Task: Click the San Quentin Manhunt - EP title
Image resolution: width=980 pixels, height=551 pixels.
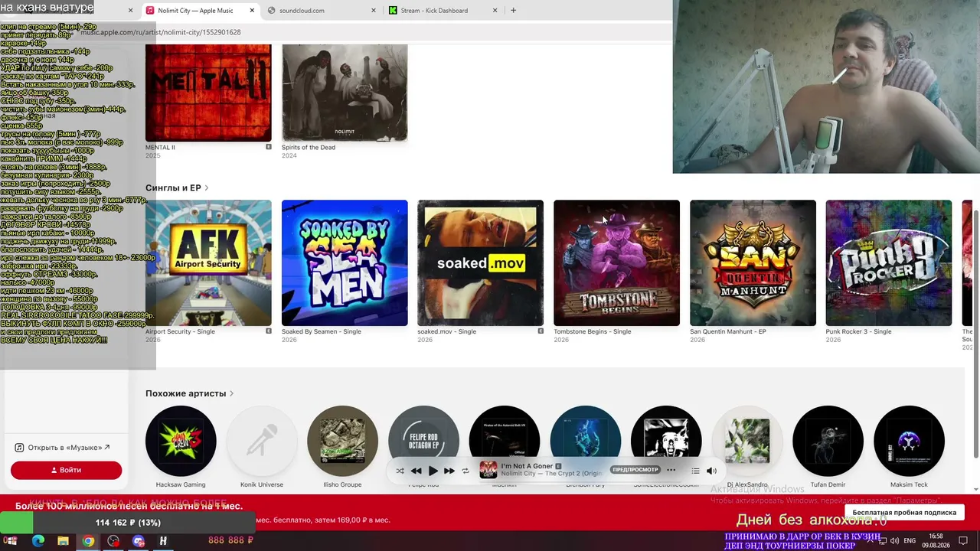Action: coord(727,331)
